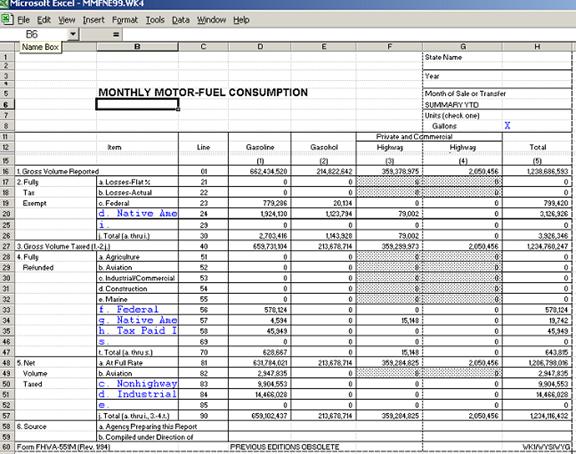Open the File menu
The image size is (576, 454).
24,20
